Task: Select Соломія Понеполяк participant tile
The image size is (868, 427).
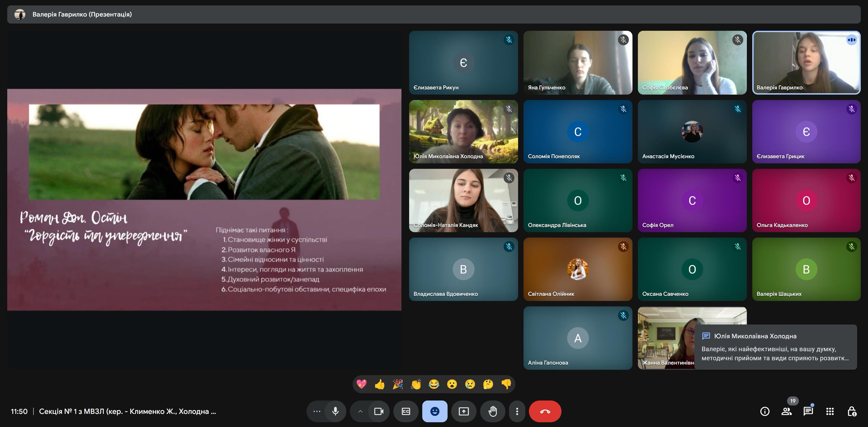Action: pos(578,131)
